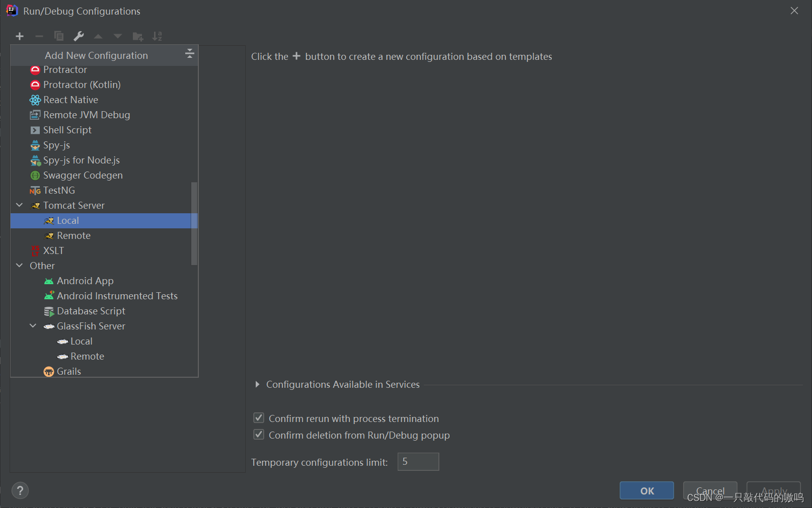Image resolution: width=812 pixels, height=508 pixels.
Task: Toggle Confirm rerun with process termination checkbox
Action: click(x=259, y=418)
